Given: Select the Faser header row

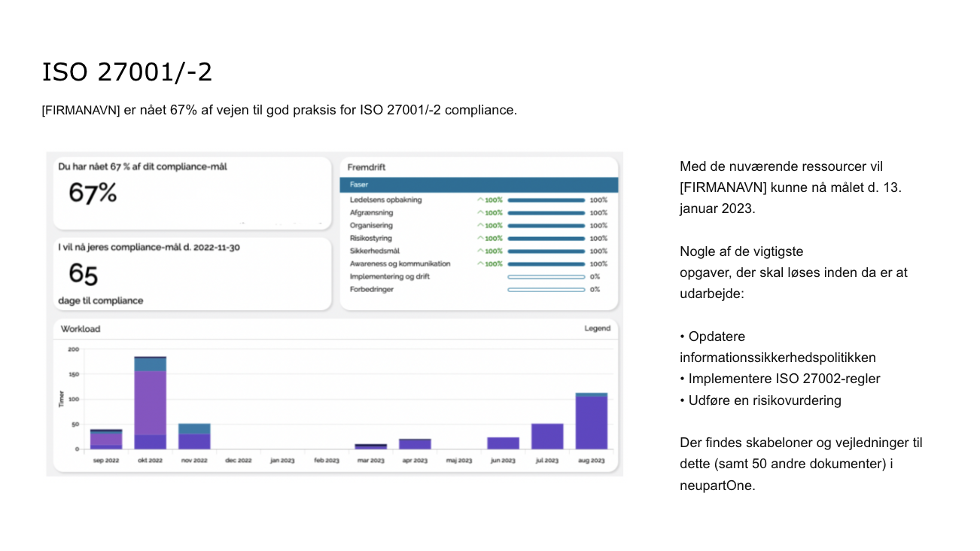Looking at the screenshot, I should point(479,184).
